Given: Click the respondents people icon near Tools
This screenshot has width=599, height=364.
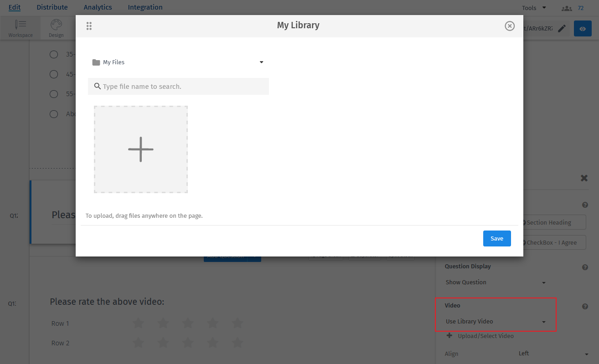Looking at the screenshot, I should [x=567, y=8].
